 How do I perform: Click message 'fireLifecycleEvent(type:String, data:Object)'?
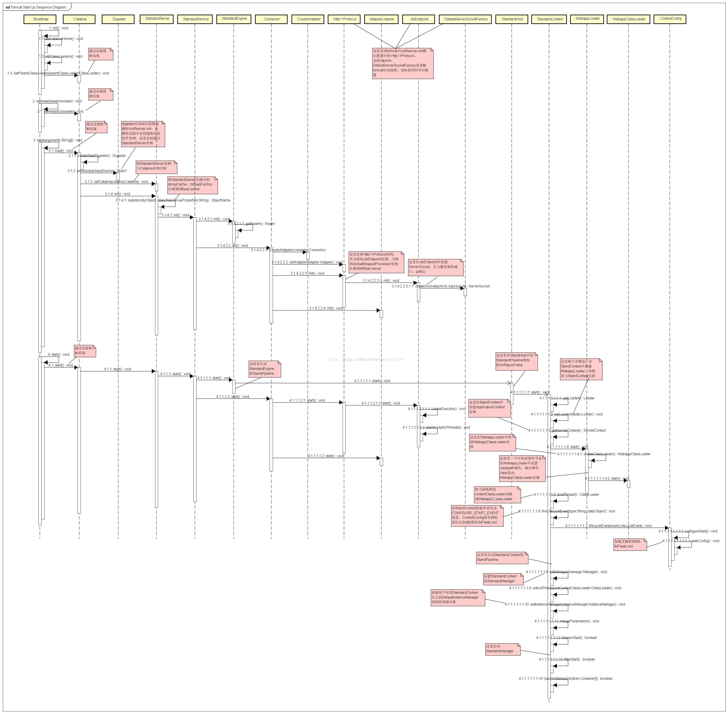pyautogui.click(x=567, y=511)
